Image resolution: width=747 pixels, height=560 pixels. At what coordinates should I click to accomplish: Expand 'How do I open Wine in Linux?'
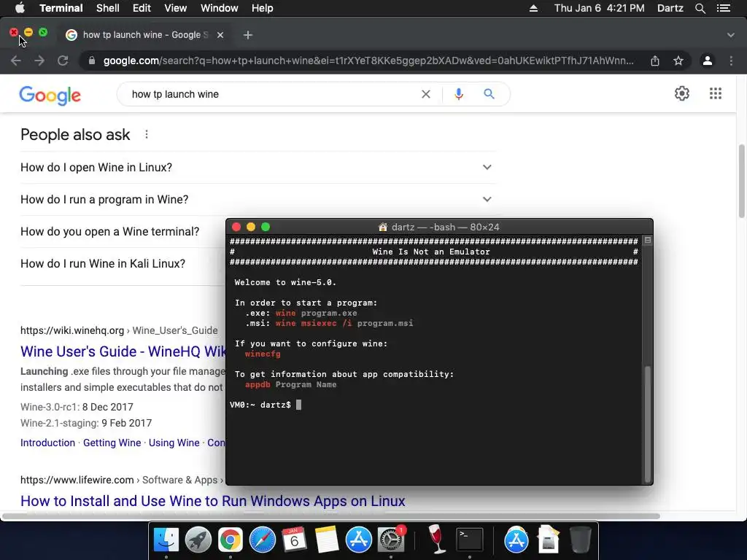(258, 167)
